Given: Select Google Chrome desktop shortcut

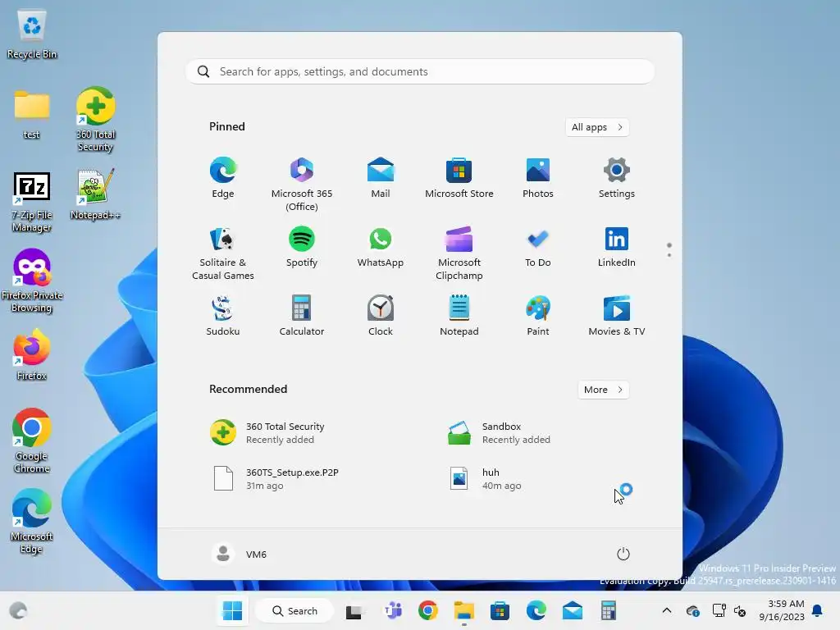Looking at the screenshot, I should pos(32,441).
